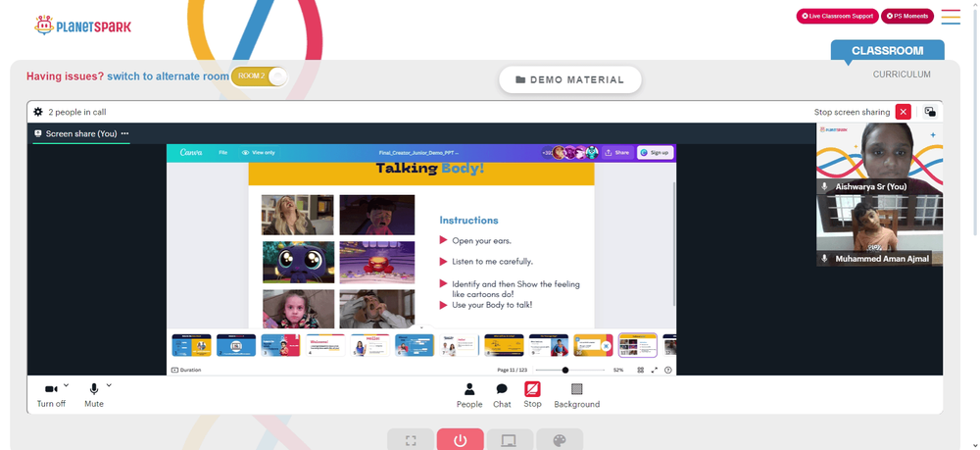Open the Background effects icon

(x=577, y=389)
